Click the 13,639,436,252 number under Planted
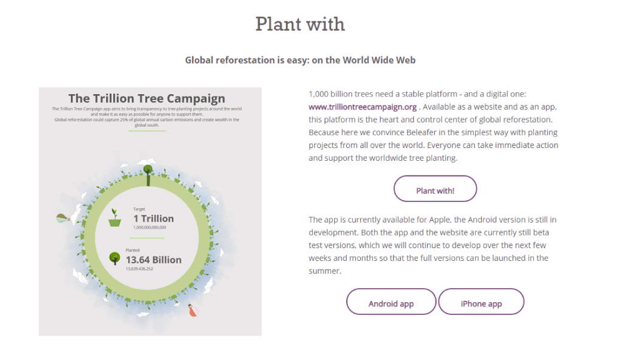 [x=139, y=269]
